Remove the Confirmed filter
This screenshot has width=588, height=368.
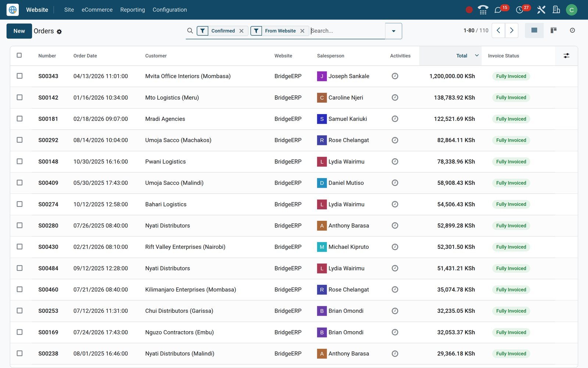[x=241, y=31]
